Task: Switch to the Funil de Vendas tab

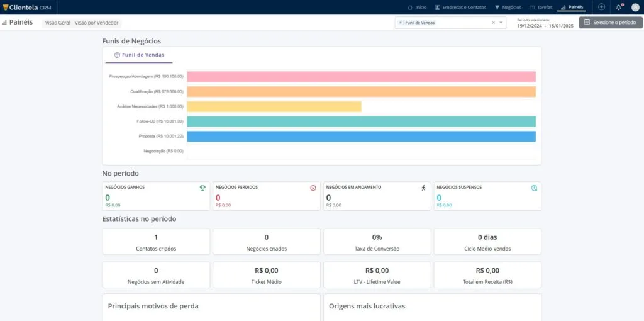Action: (139, 55)
